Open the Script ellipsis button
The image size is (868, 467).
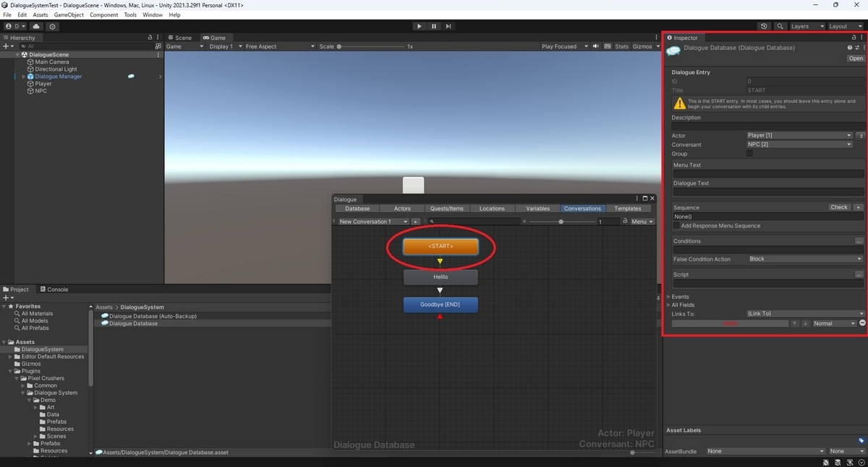click(x=859, y=274)
